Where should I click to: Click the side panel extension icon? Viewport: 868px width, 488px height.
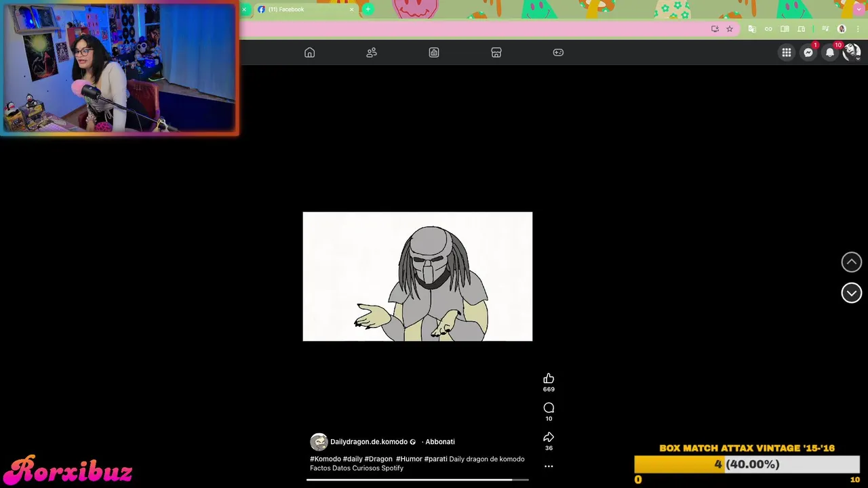point(801,29)
